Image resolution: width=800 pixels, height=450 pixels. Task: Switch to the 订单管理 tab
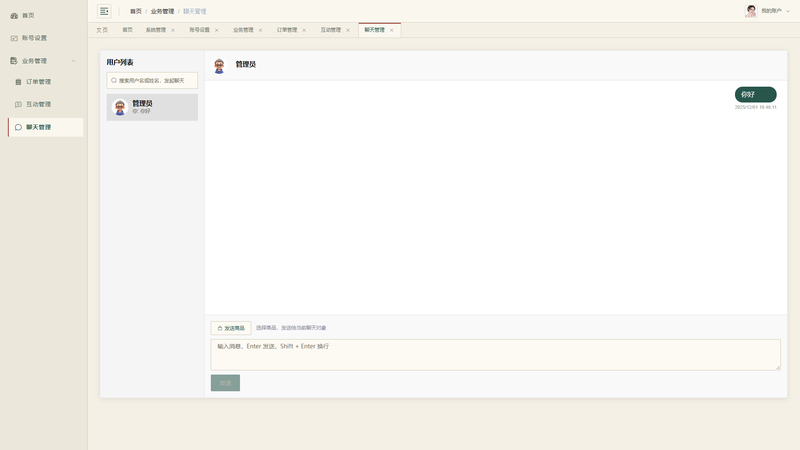point(287,30)
